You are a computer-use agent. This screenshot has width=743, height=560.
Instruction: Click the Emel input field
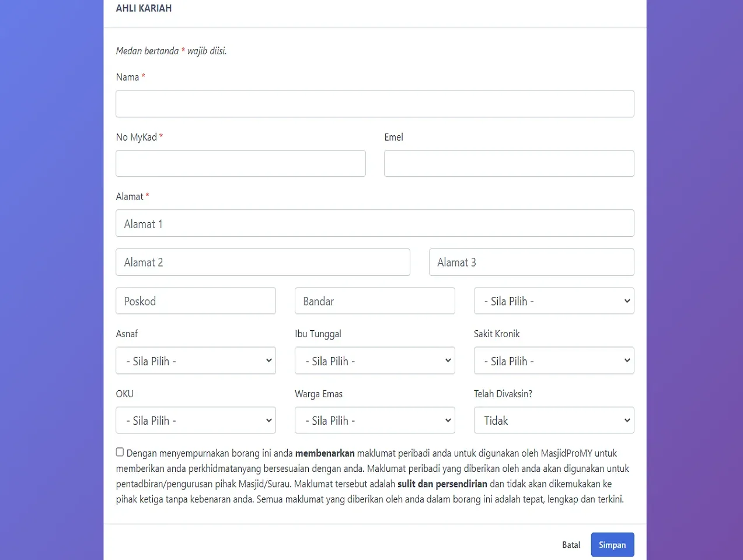509,163
